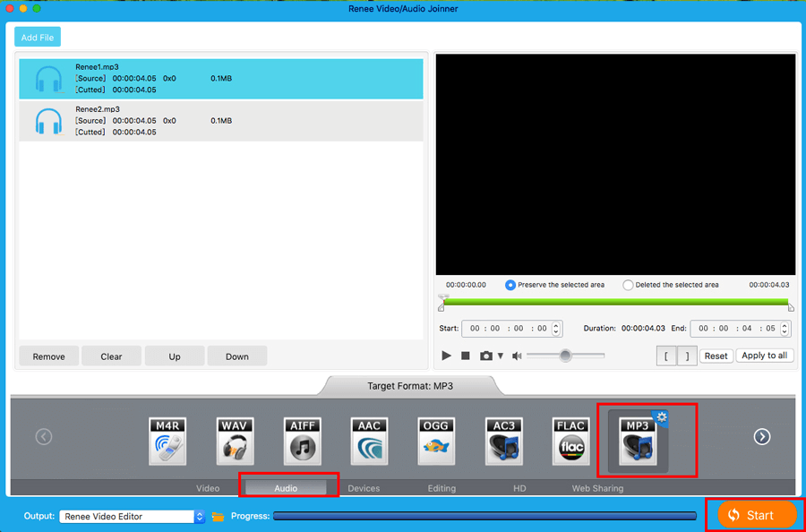Select the OGG format icon
This screenshot has height=532, width=806.
[x=436, y=440]
